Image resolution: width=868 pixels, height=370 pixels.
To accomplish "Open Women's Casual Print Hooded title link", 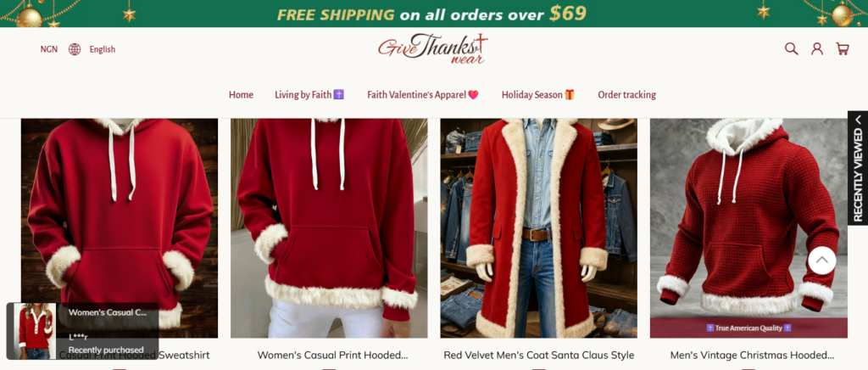I will tap(332, 355).
